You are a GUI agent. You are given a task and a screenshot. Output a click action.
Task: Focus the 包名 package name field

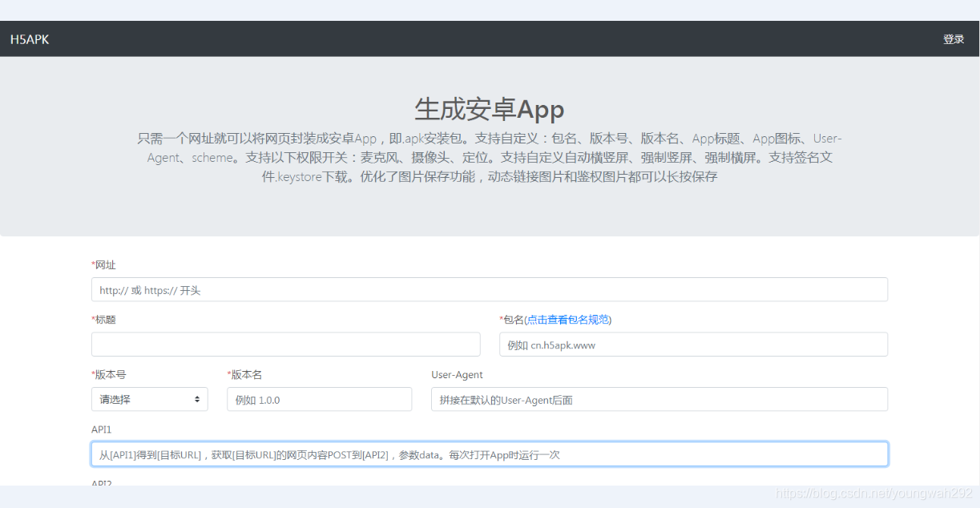[x=694, y=345]
